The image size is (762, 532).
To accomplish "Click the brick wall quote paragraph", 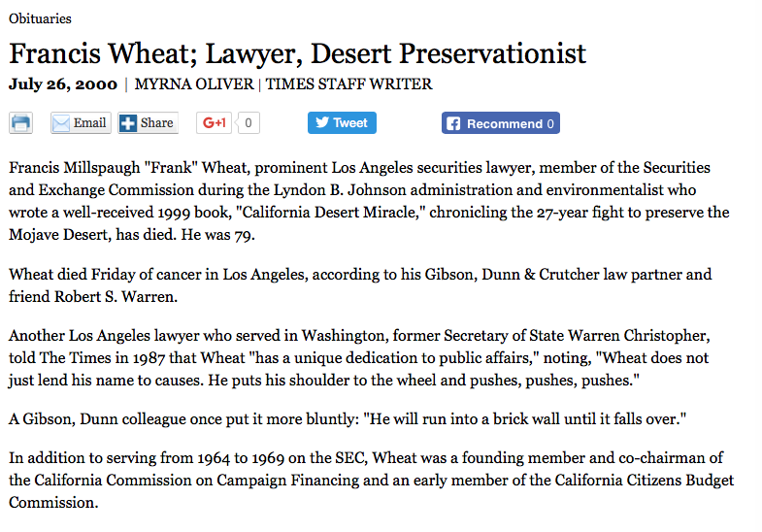I will coord(347,419).
